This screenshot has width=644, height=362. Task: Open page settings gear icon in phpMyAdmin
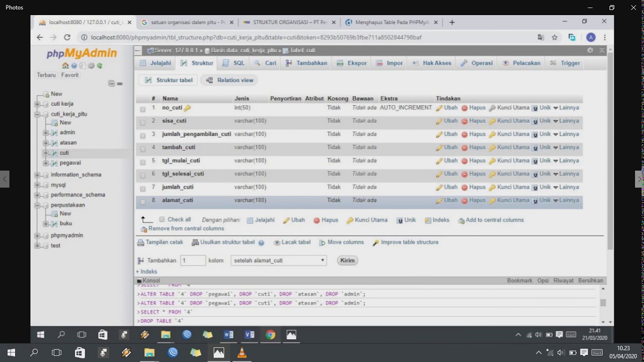coord(590,50)
